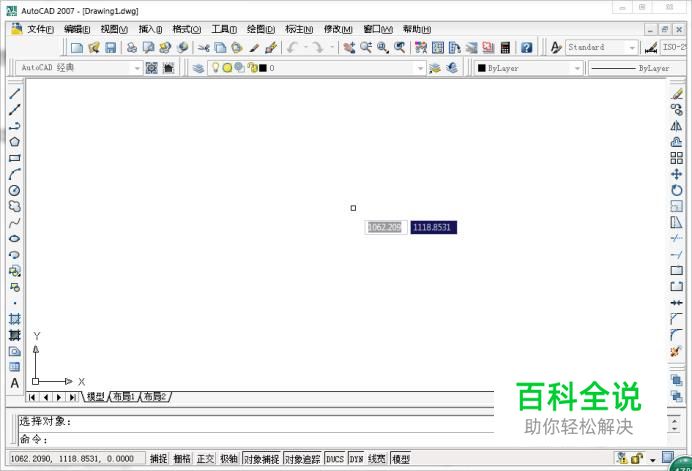692x471 pixels.
Task: Select the Polyline tool
Action: click(15, 126)
